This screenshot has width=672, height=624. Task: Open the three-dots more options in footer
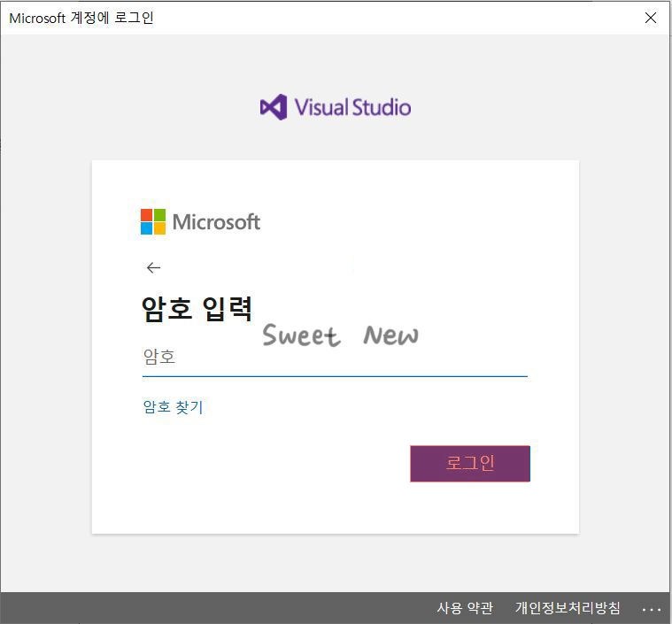(x=652, y=610)
